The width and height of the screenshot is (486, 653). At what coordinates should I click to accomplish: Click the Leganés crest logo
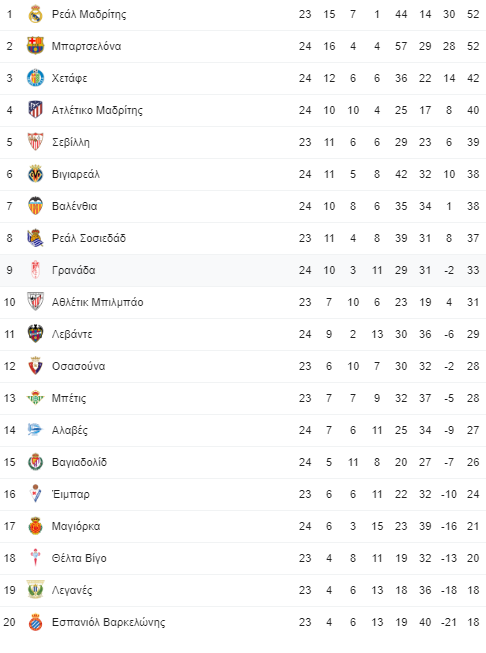click(35, 590)
